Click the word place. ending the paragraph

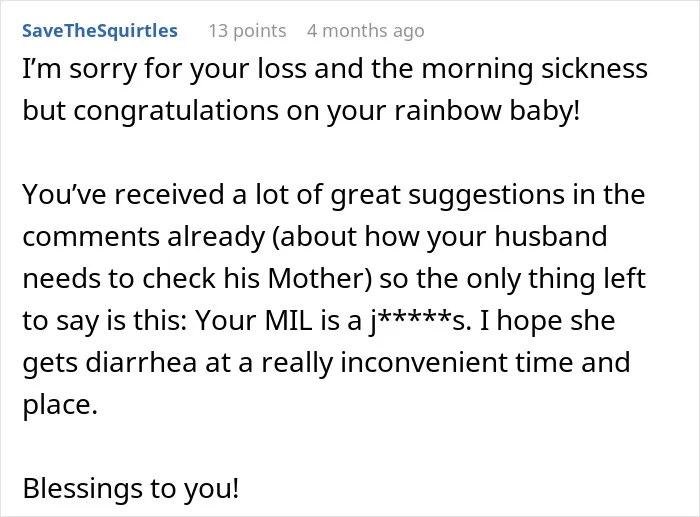(60, 406)
